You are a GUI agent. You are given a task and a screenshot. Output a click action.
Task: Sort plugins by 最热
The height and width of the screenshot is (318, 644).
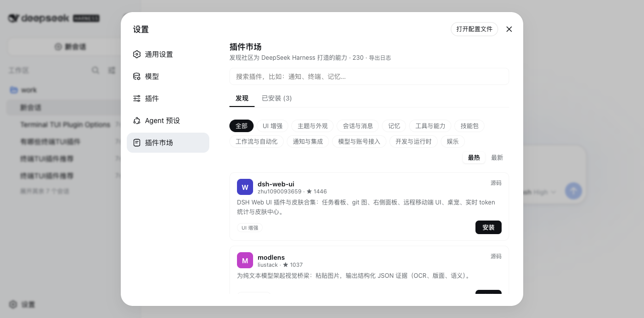tap(474, 158)
